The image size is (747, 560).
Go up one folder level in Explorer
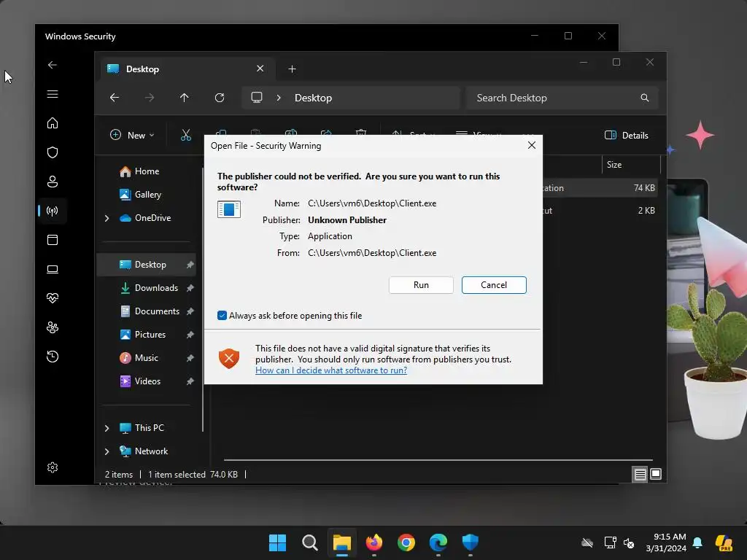pyautogui.click(x=185, y=98)
